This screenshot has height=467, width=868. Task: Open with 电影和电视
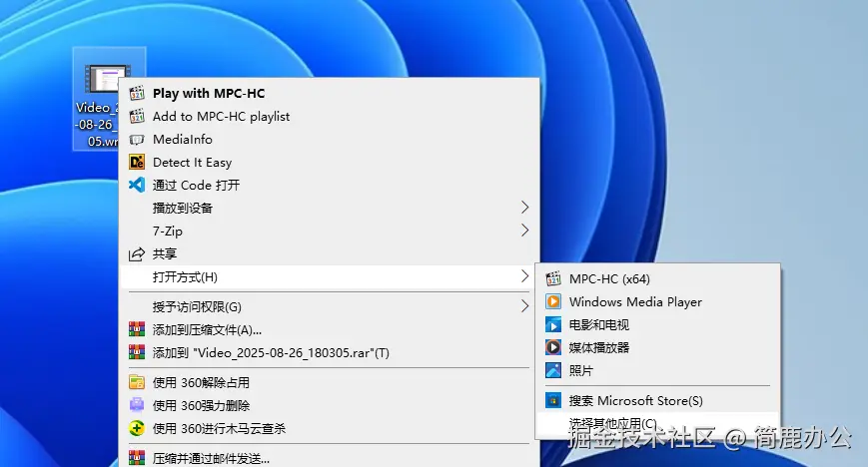point(657,324)
